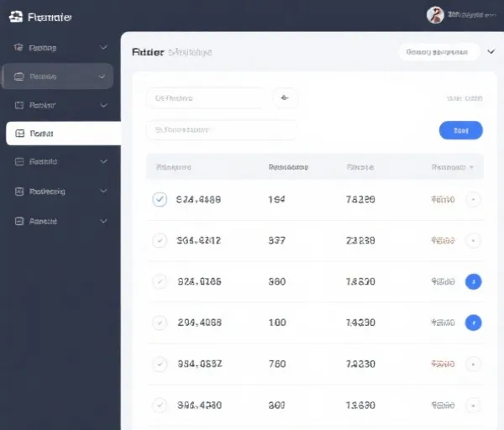Click the red status label in the 760 row

pyautogui.click(x=443, y=364)
